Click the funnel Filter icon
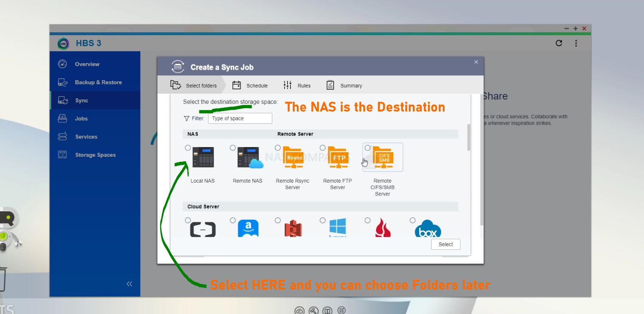Viewport: 644px width, 314px height. [186, 119]
